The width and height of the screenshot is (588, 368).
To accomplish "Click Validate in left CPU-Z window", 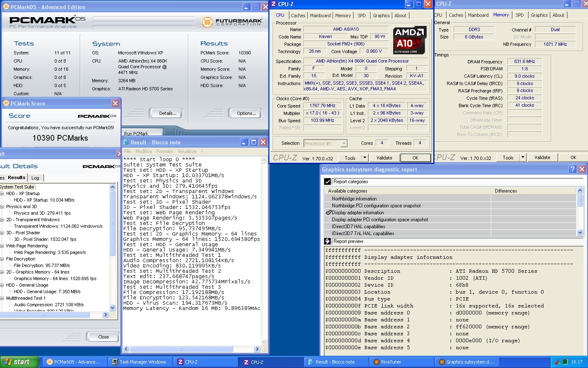I will 384,158.
